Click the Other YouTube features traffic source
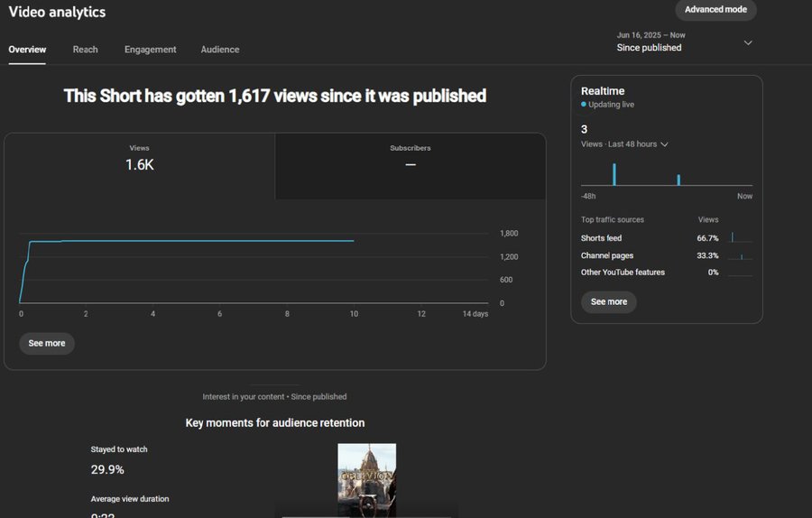The image size is (812, 518). [x=623, y=273]
